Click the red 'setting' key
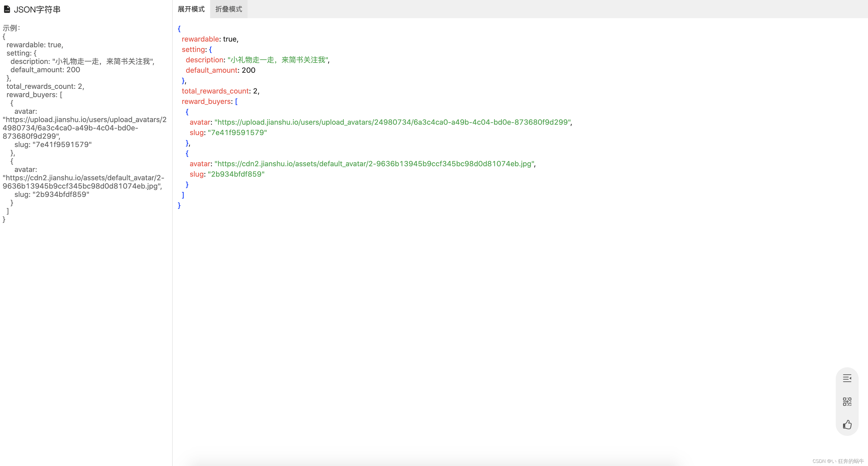The height and width of the screenshot is (466, 868). [x=193, y=50]
